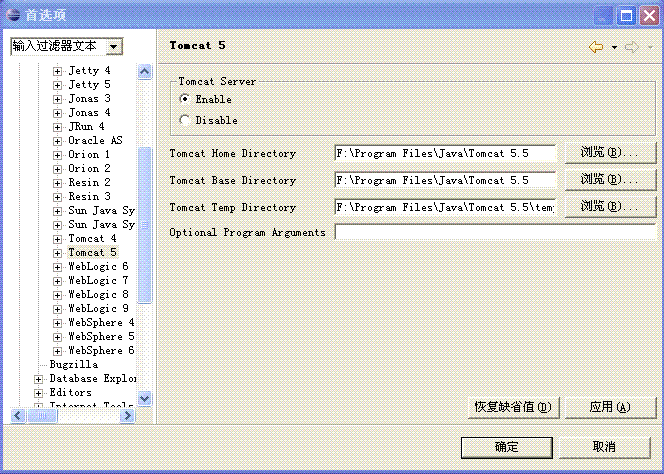Expand the Resin 2 node

pyautogui.click(x=57, y=183)
